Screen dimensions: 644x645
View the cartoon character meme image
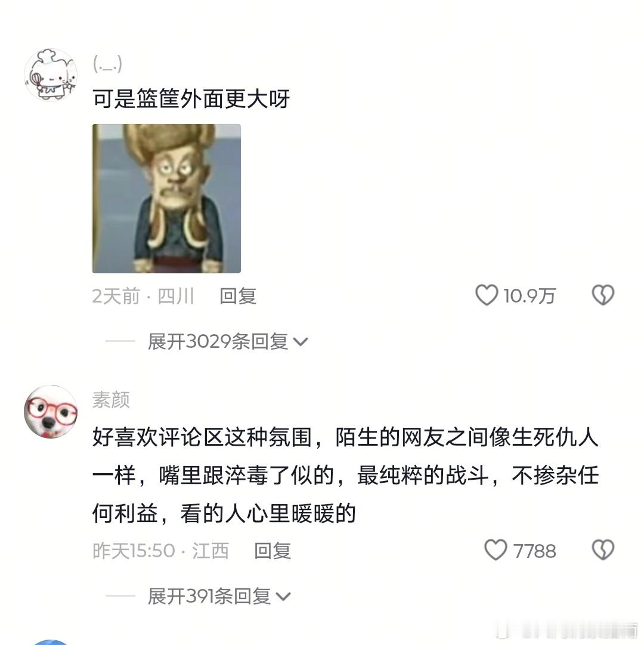click(x=166, y=198)
